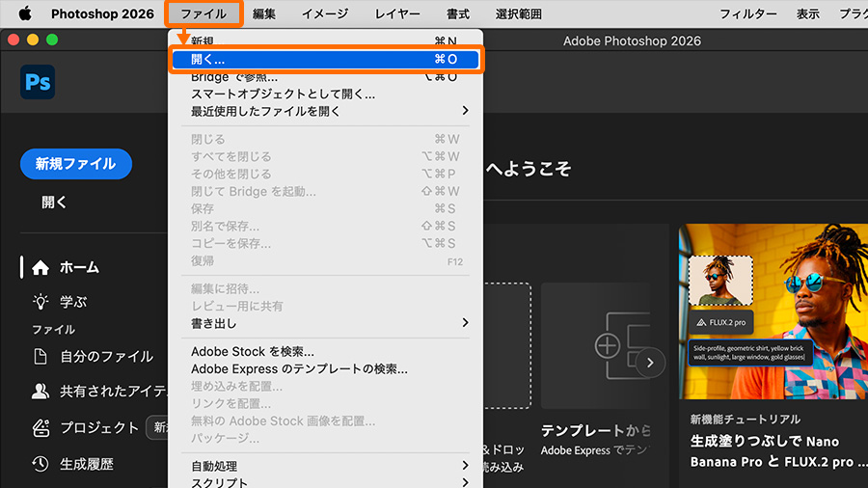Choose スマートオブジェクトとして開く...
This screenshot has height=488, width=868.
tap(326, 95)
